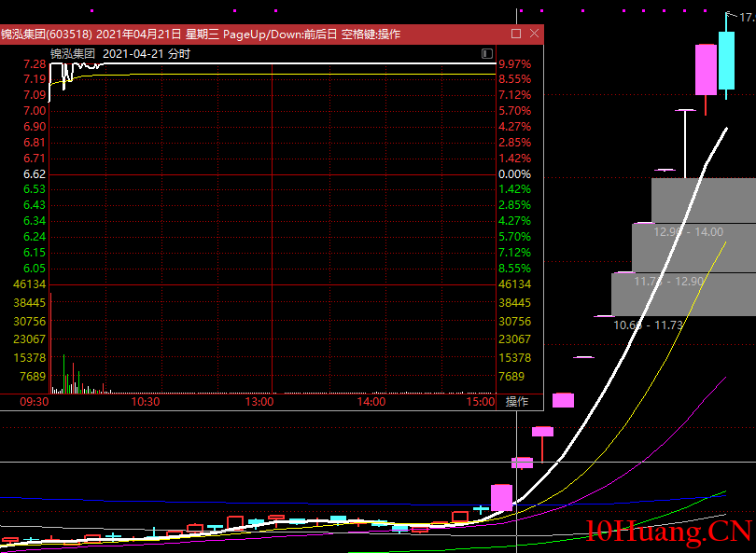Viewport: 756px width, 553px height.
Task: Click the panel layout icon in the 分时 header
Action: (x=486, y=53)
